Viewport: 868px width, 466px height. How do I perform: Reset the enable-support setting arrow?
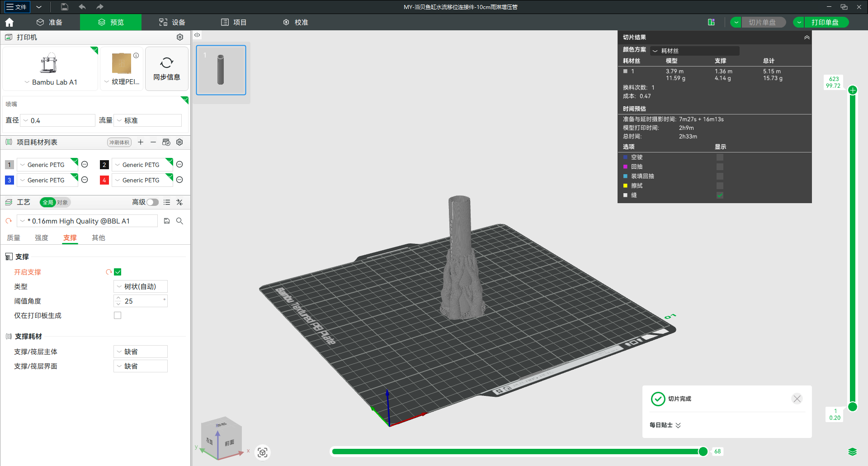point(108,272)
